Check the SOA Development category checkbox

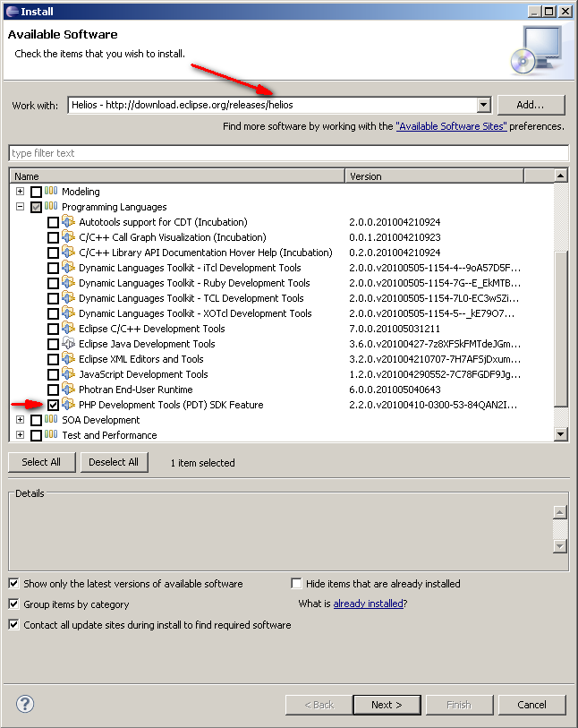pos(36,421)
